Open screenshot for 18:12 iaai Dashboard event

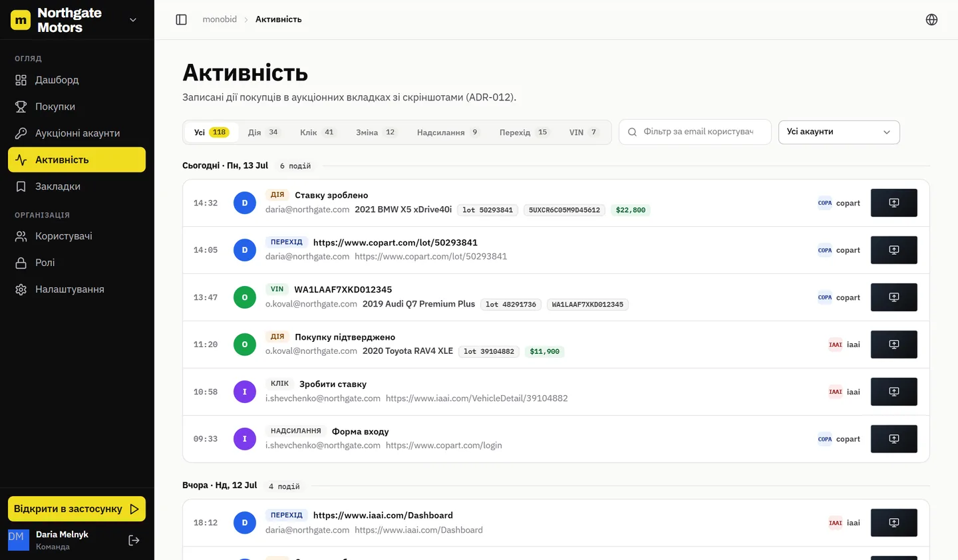[x=893, y=523]
